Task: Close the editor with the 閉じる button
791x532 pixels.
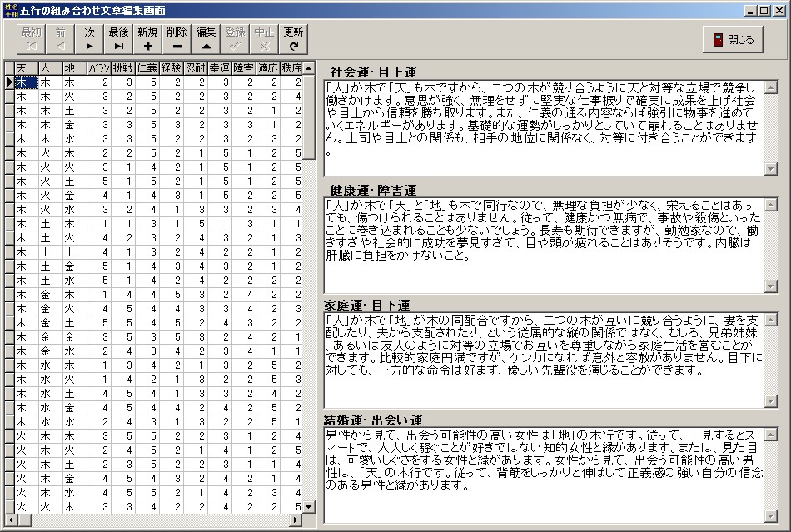Action: [x=733, y=39]
